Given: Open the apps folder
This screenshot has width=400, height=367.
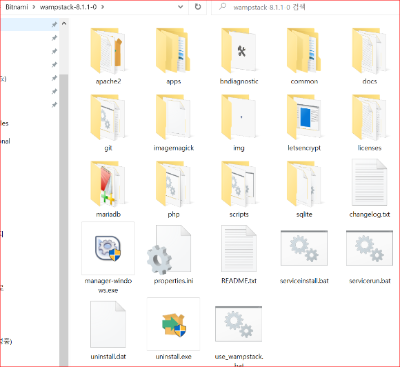Looking at the screenshot, I should 173,56.
